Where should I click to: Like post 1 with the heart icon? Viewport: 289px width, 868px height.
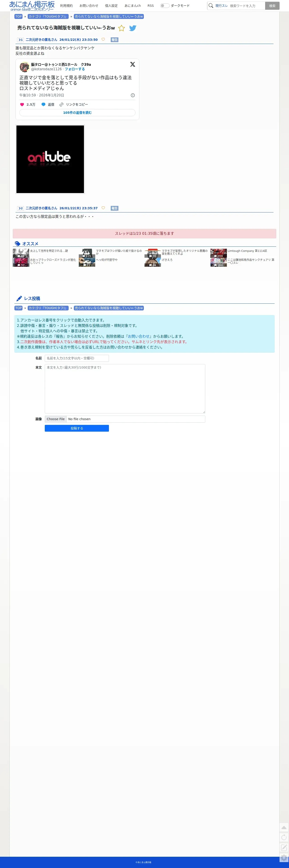click(x=103, y=39)
